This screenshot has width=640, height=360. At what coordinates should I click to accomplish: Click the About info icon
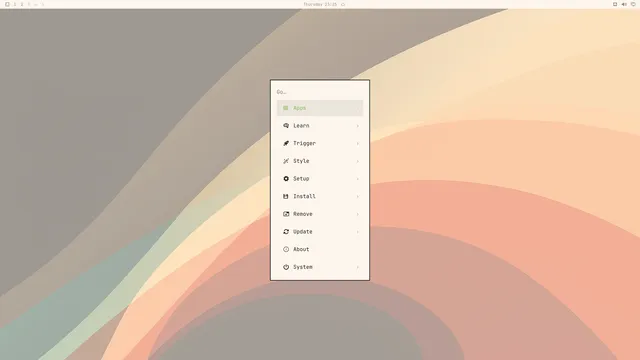coord(286,249)
